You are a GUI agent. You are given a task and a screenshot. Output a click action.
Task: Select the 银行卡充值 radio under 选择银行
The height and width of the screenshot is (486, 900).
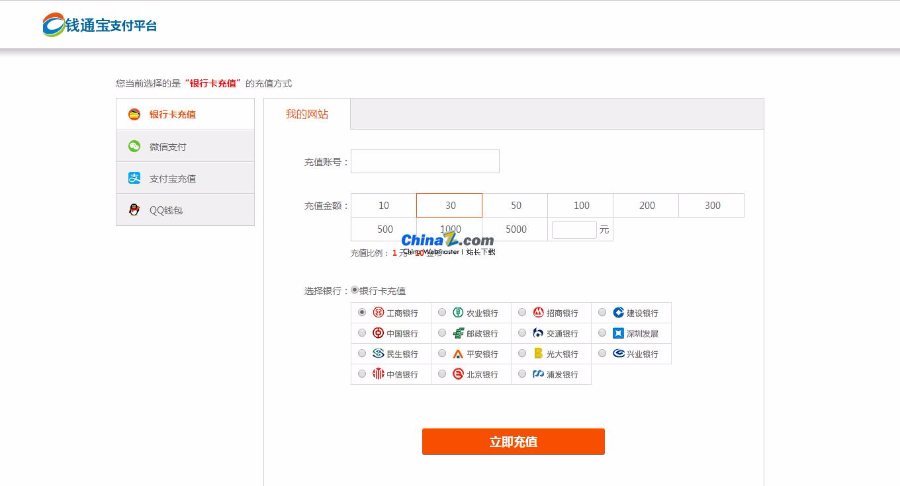pyautogui.click(x=355, y=290)
